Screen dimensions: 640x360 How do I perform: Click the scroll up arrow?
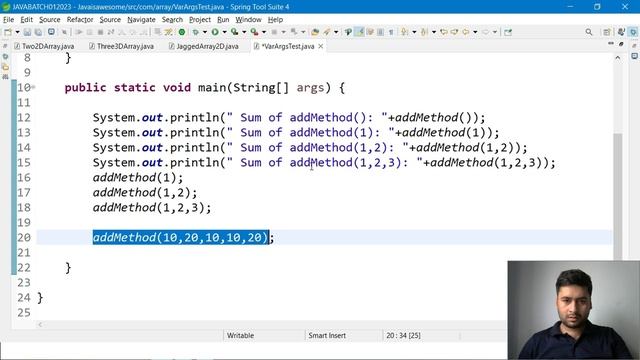[x=618, y=58]
